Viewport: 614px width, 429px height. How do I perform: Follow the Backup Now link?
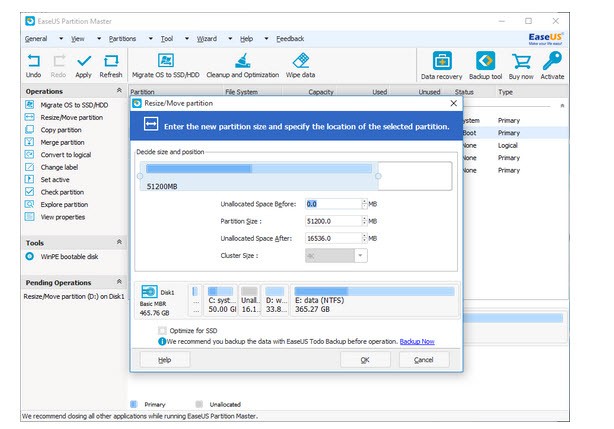[x=417, y=342]
